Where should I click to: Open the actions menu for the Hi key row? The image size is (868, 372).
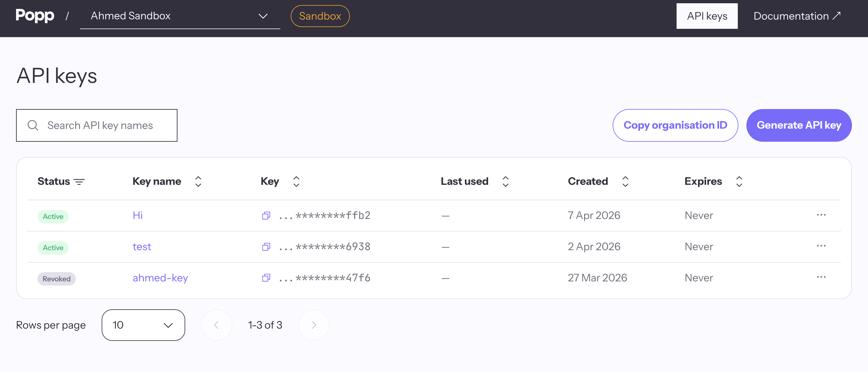[822, 215]
